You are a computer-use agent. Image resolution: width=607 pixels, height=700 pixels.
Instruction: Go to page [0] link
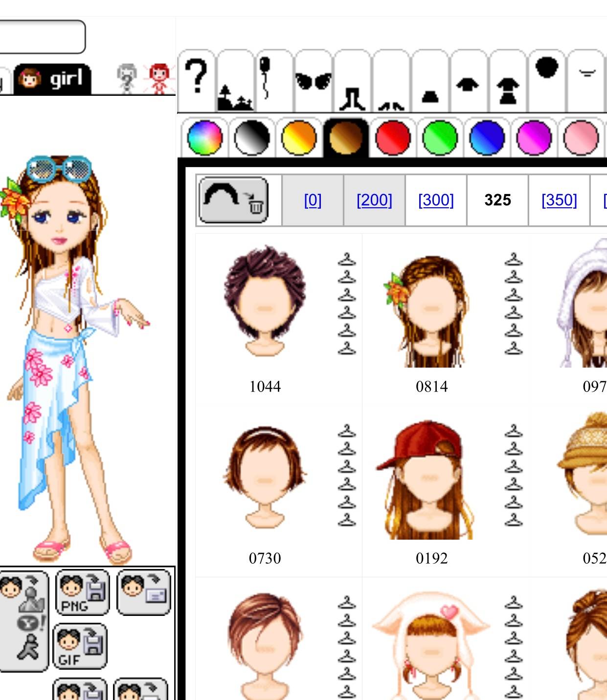point(313,200)
